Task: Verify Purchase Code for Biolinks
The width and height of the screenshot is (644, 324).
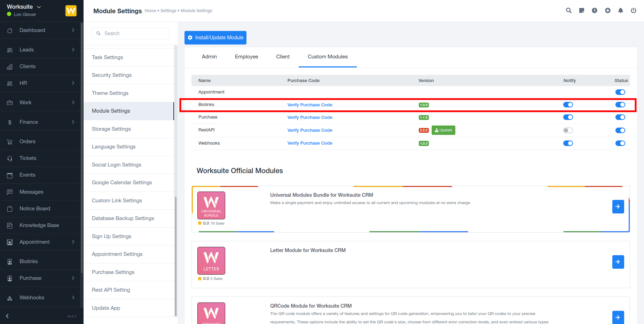Action: pos(310,105)
